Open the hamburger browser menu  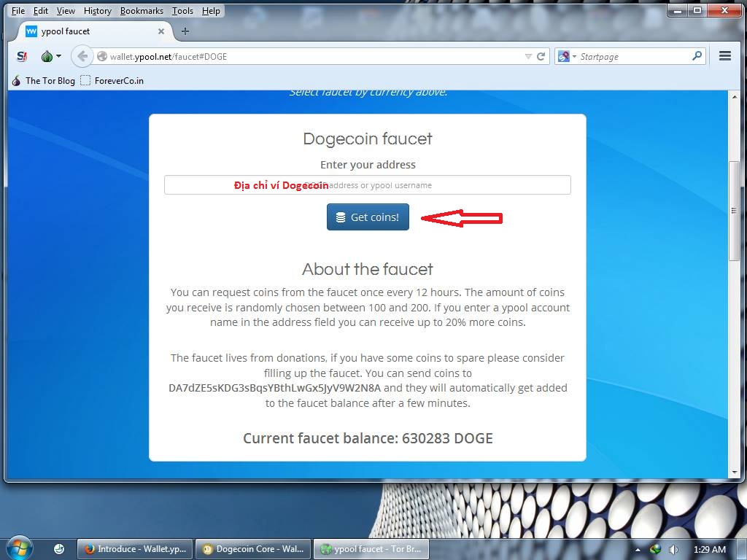pos(725,56)
